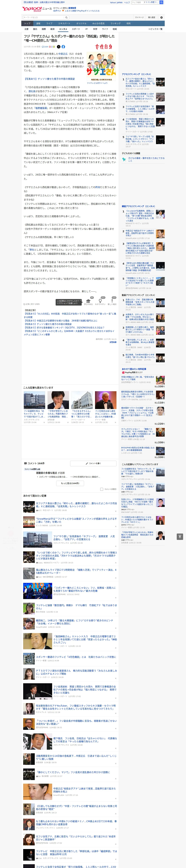Click the reaction emoji icons next to the comment count
186x868 pixels.
coord(52,47)
